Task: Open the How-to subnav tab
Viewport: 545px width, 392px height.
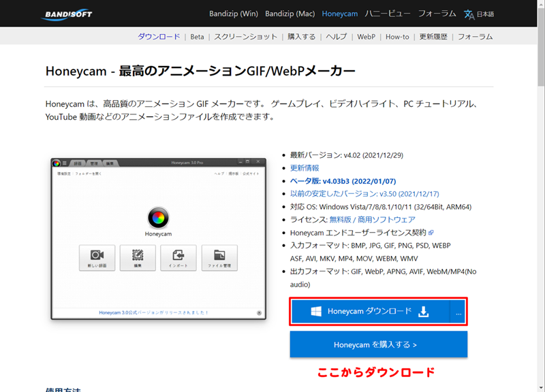Action: pyautogui.click(x=397, y=37)
